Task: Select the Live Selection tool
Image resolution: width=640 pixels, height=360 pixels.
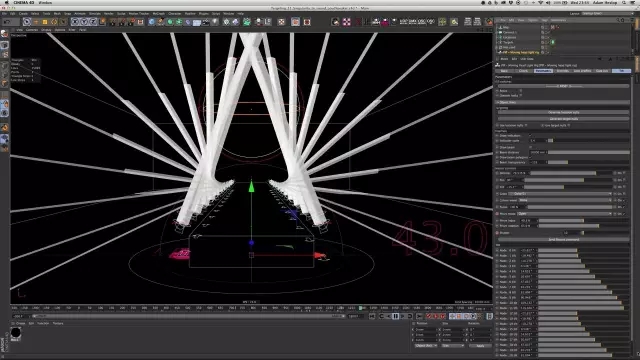Action: 27,22
